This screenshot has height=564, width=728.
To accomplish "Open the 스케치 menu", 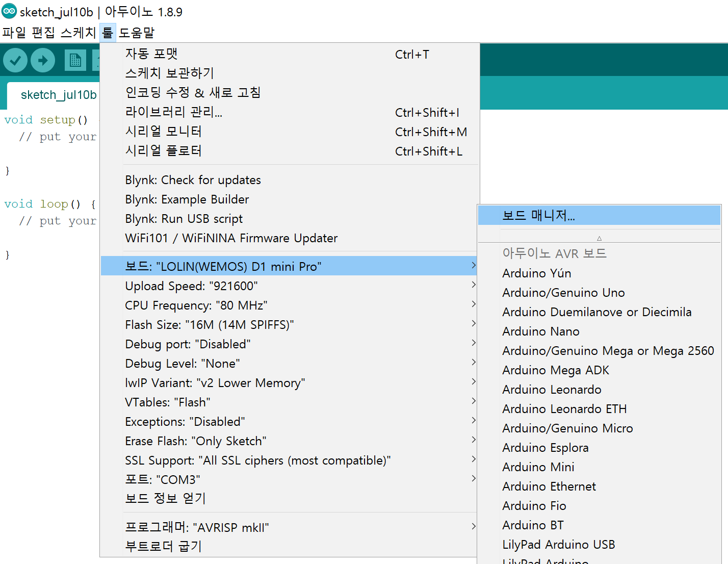I will tap(78, 33).
